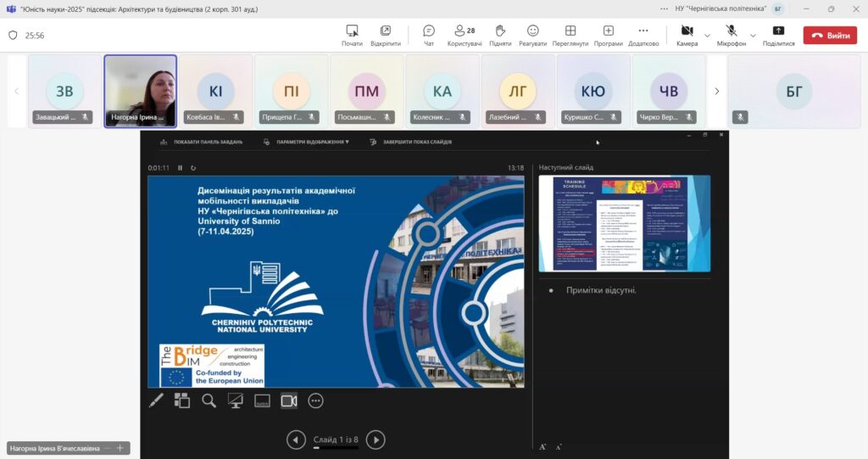Open the Почати recording menu
This screenshot has width=868, height=459.
coord(352,36)
